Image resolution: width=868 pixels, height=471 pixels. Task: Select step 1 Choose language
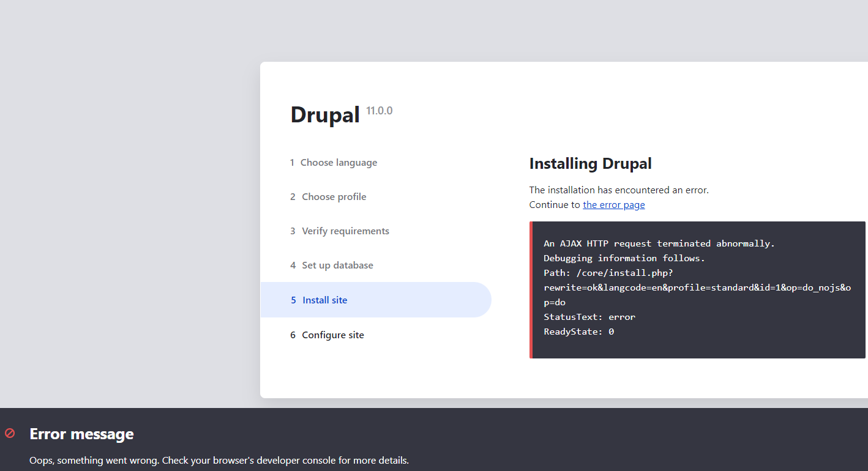(x=339, y=162)
